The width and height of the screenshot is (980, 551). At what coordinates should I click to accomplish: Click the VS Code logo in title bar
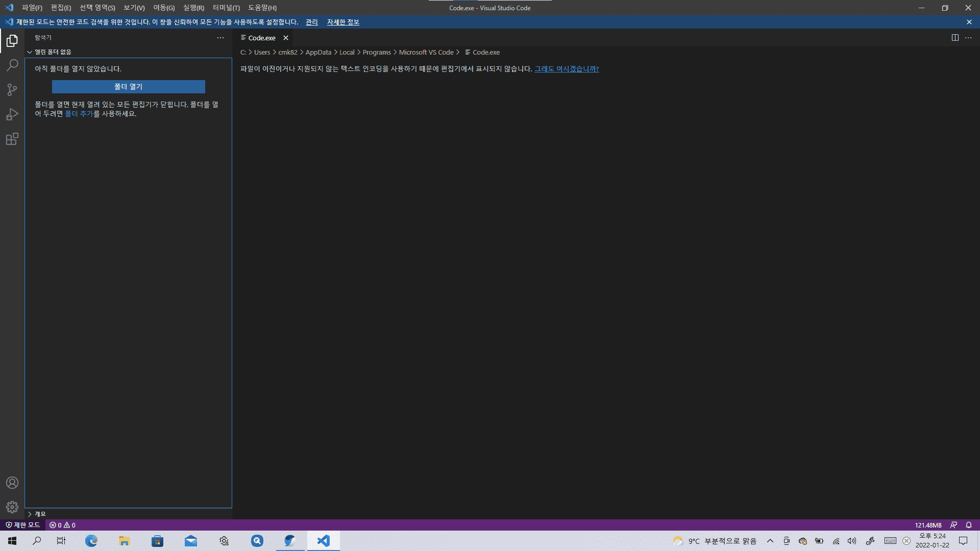[9, 8]
